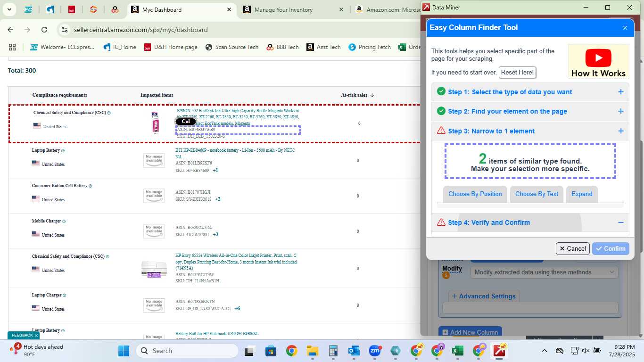Image resolution: width=644 pixels, height=362 pixels.
Task: Click the HP Envy printer thumbnail
Action: coord(154,269)
